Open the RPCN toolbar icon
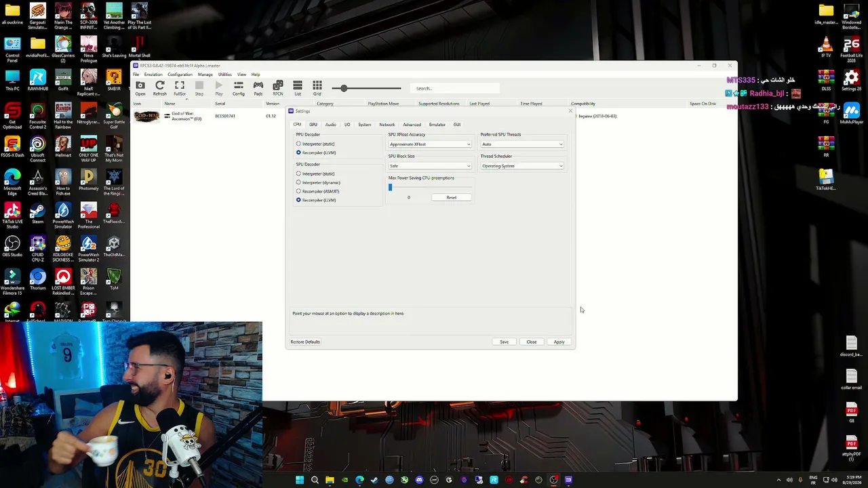The height and width of the screenshot is (488, 868). pyautogui.click(x=278, y=88)
